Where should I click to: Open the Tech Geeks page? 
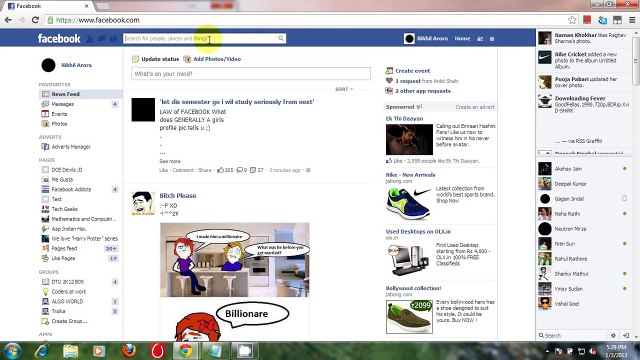(64, 209)
